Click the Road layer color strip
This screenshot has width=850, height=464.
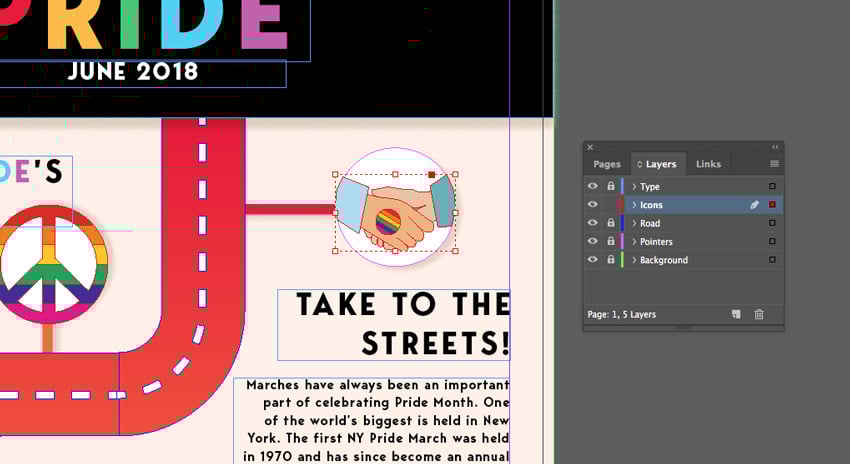[x=622, y=223]
